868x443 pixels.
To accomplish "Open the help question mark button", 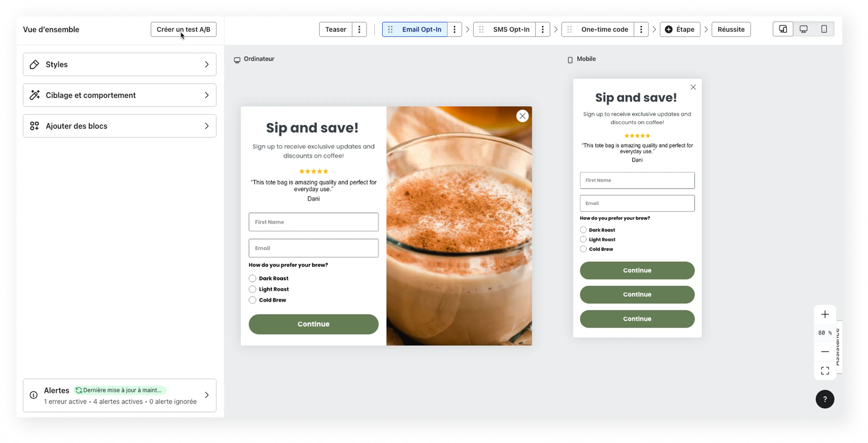I will tap(825, 399).
